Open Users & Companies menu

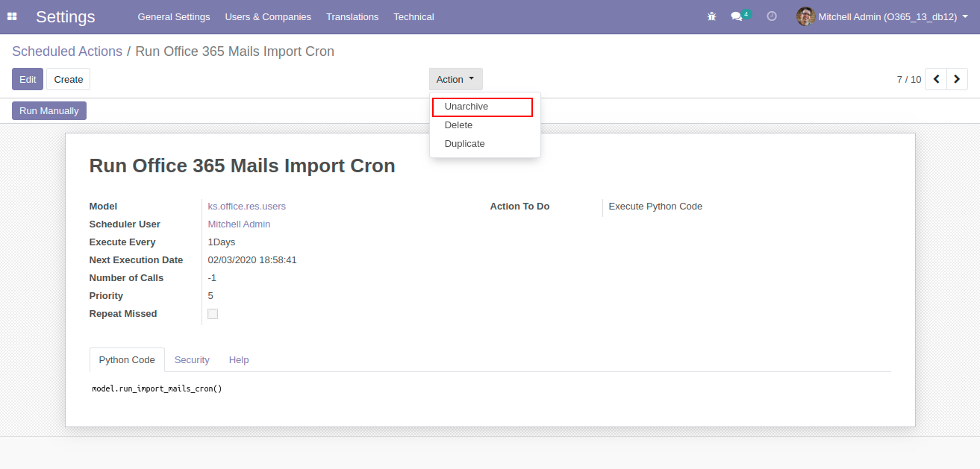click(268, 16)
